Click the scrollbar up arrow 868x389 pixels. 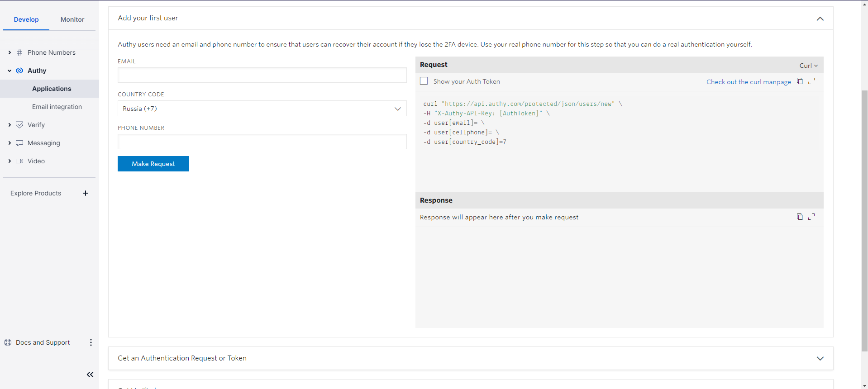(864, 4)
